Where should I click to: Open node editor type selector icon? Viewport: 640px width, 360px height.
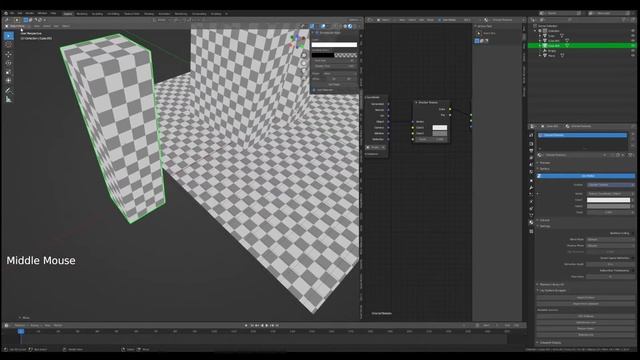coord(370,20)
